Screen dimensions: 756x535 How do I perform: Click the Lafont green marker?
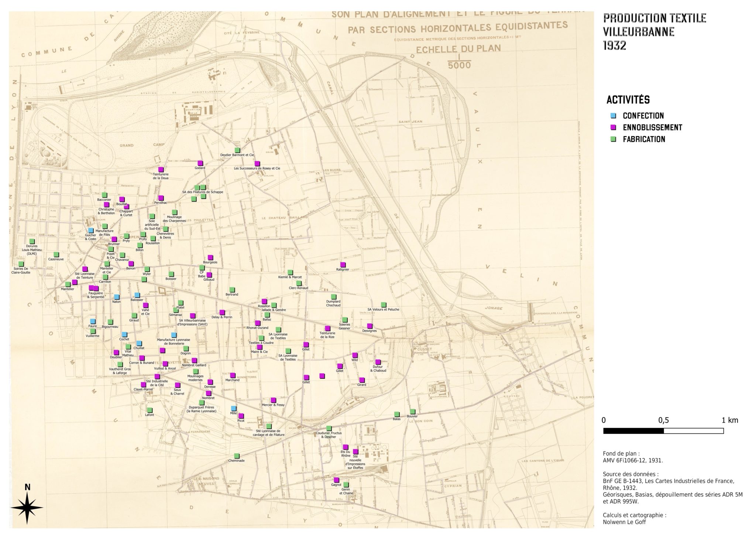point(150,410)
